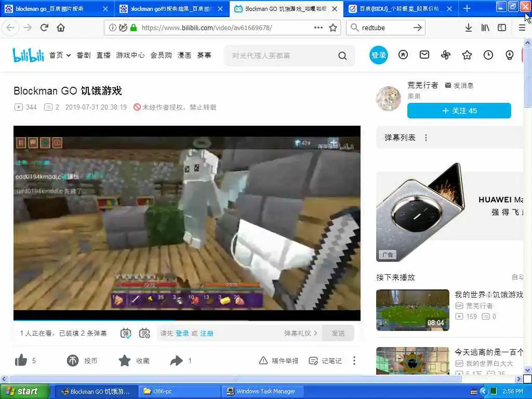532x399 pixels.
Task: Expand the 首页 dropdown arrow
Action: (68, 55)
